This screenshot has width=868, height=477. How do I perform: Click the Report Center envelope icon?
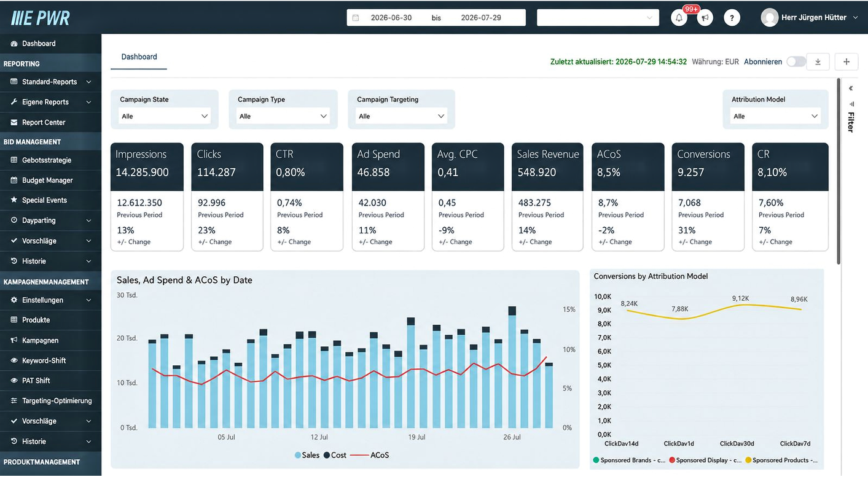click(14, 122)
